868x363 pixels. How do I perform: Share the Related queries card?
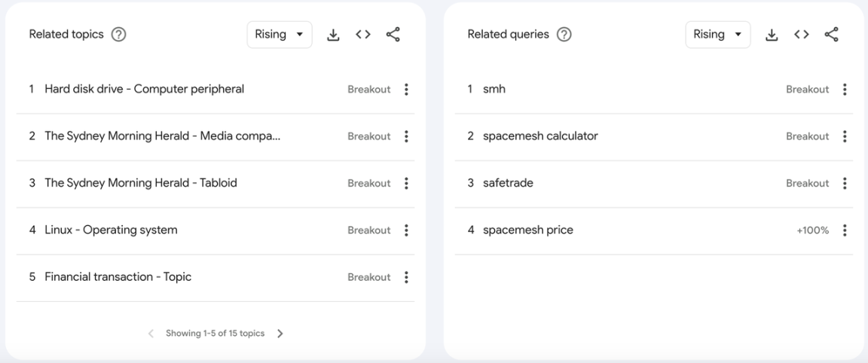tap(831, 35)
